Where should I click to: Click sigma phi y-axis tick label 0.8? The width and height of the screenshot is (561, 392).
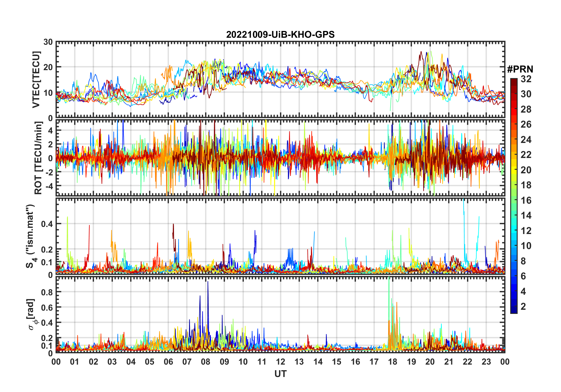(47, 292)
